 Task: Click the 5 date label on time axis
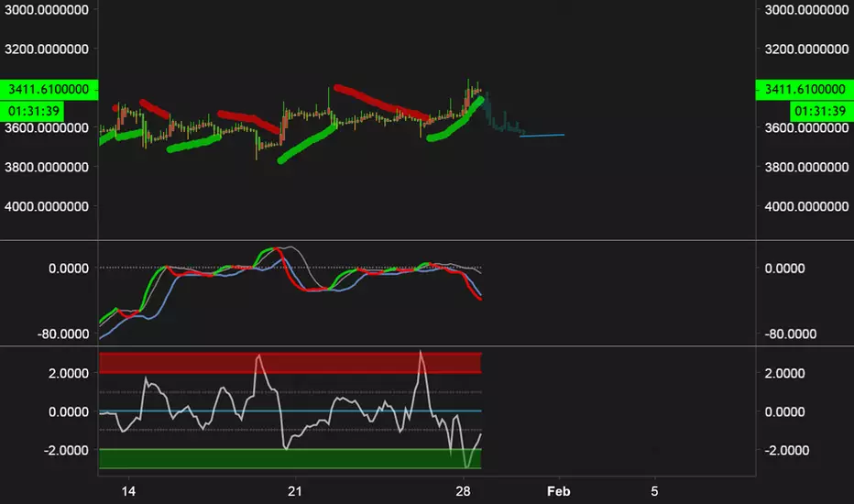[654, 491]
